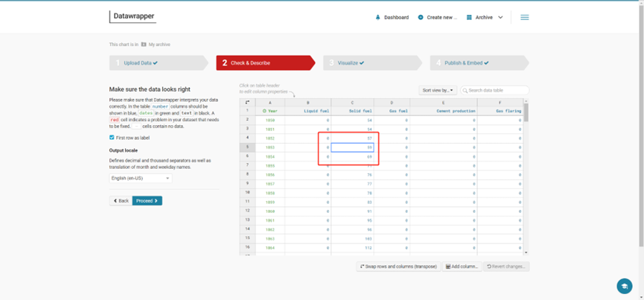Viewport: 644px width, 300px height.
Task: Select the Solid fuel cell 69
Action: coord(352,156)
